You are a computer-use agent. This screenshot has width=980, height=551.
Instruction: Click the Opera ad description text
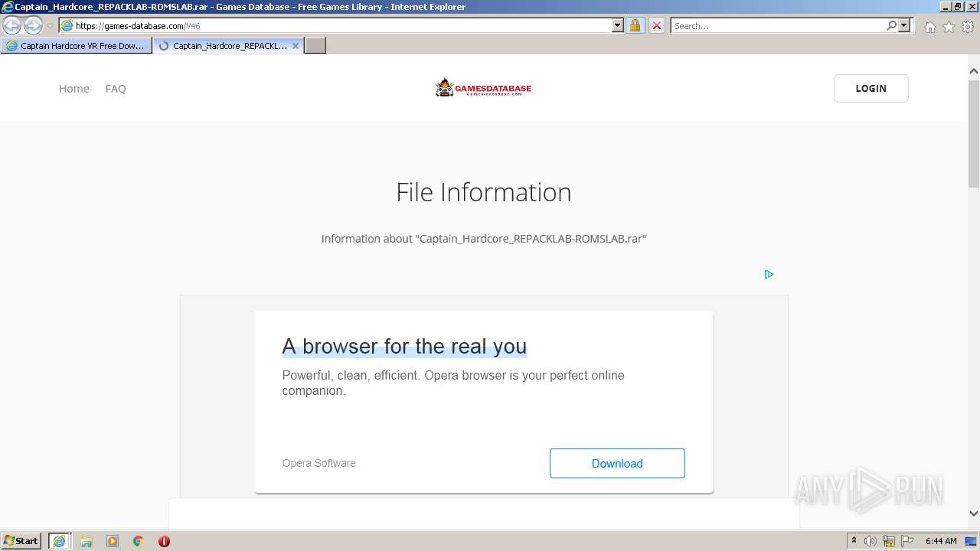coord(453,383)
